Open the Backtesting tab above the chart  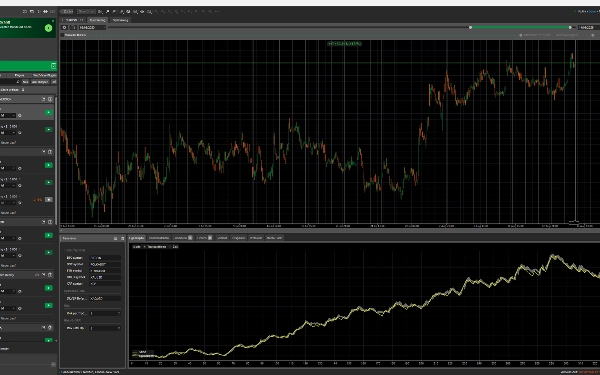pyautogui.click(x=98, y=20)
